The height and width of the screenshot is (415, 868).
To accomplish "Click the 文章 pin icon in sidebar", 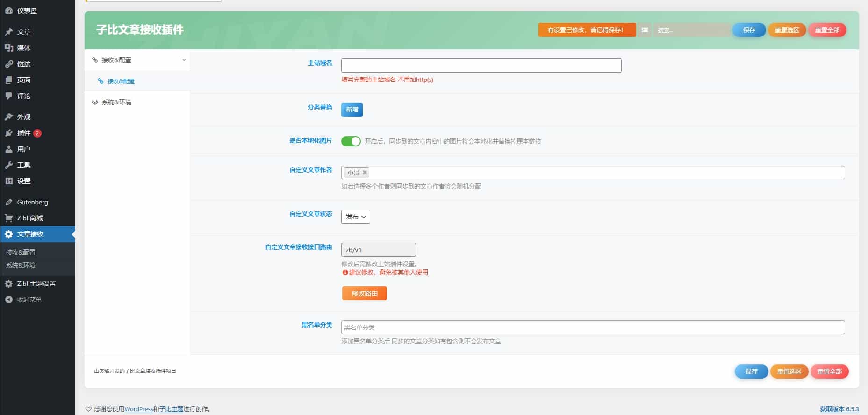I will (x=9, y=32).
